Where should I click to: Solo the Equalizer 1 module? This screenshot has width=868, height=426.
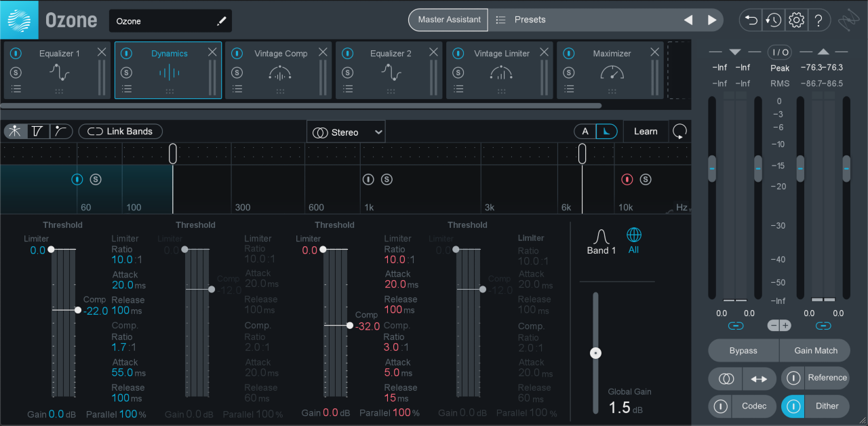click(x=16, y=73)
